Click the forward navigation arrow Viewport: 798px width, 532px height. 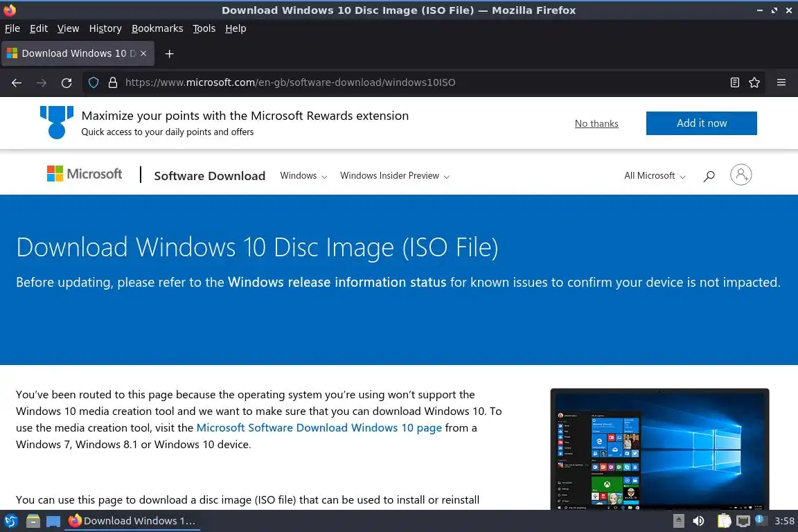[42, 82]
